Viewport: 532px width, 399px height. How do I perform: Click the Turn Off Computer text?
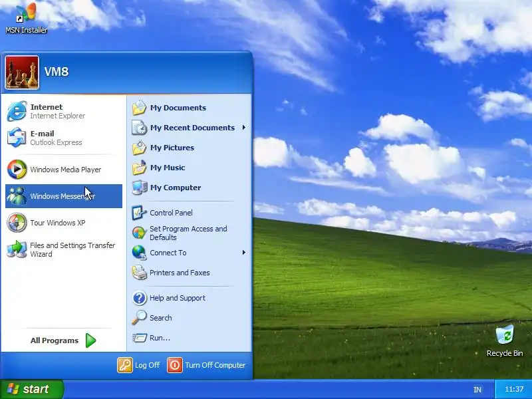pos(215,365)
